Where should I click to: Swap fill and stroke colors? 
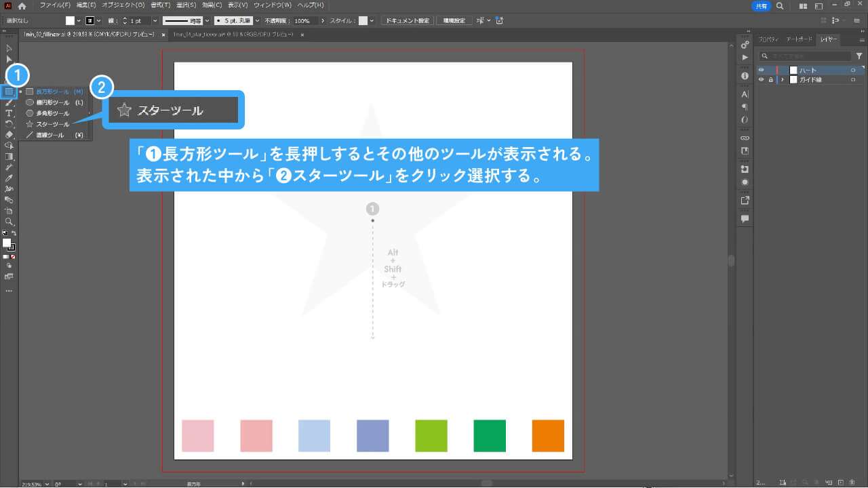pos(14,233)
